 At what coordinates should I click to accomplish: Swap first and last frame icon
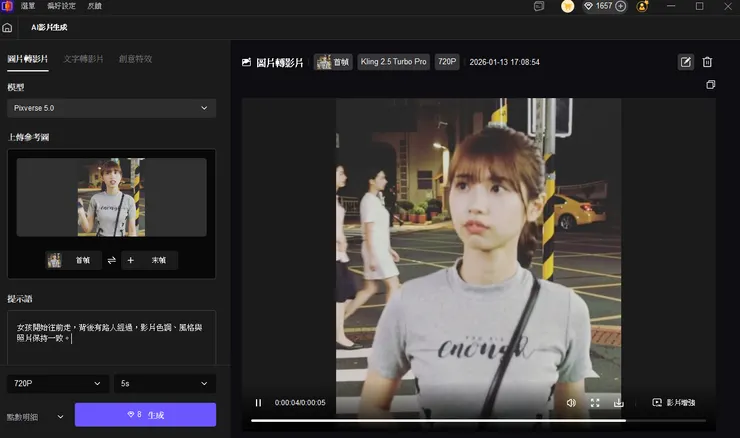coord(111,260)
